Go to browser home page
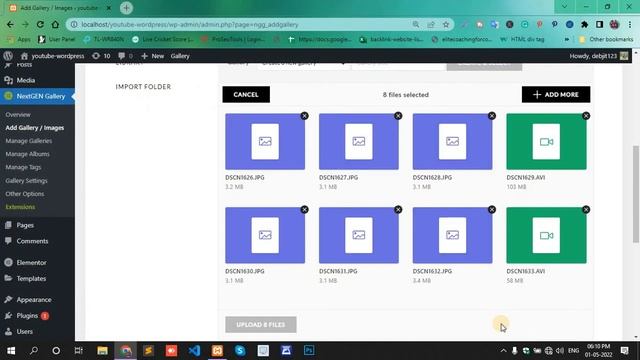The image size is (640, 360). (x=55, y=24)
